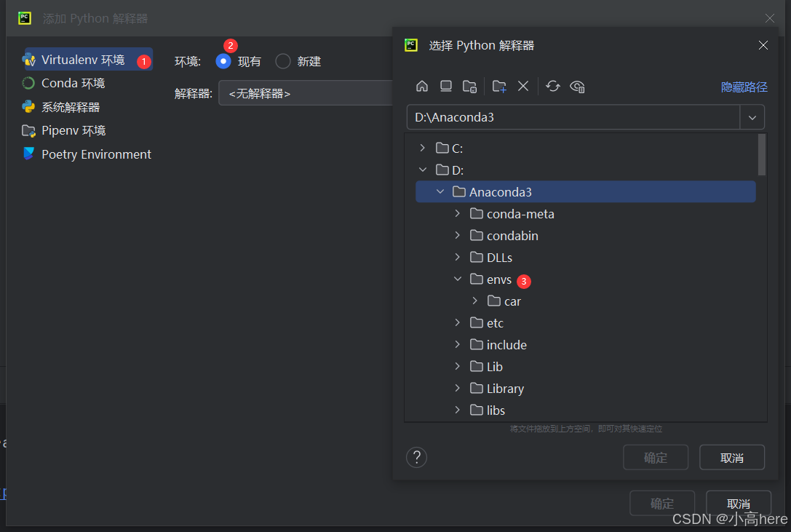Expand the DLLs folder chevron
This screenshot has height=532, width=791.
[458, 257]
